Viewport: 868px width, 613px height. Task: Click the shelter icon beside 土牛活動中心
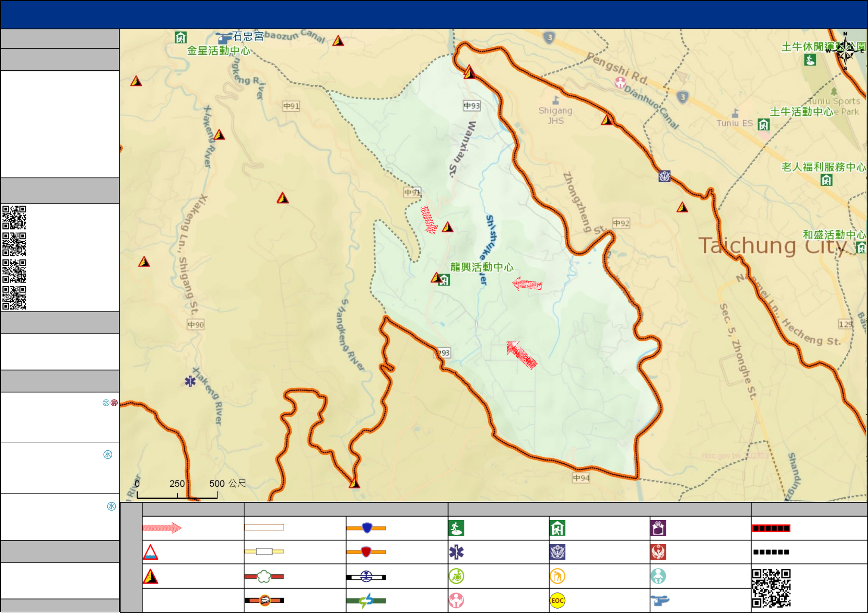[x=764, y=125]
